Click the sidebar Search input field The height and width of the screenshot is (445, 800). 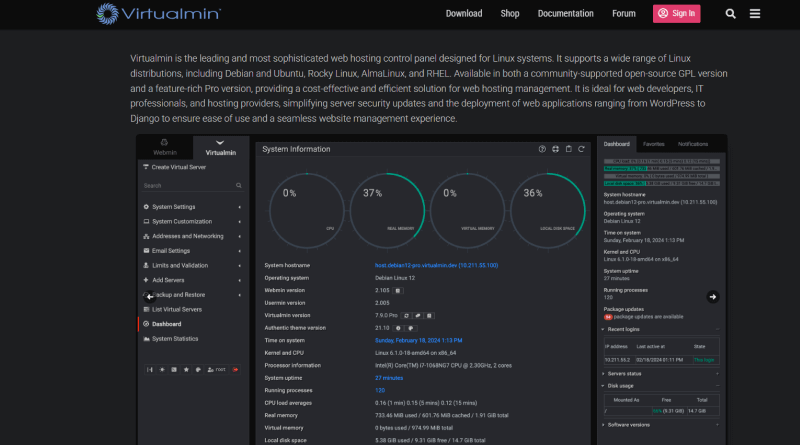[192, 186]
